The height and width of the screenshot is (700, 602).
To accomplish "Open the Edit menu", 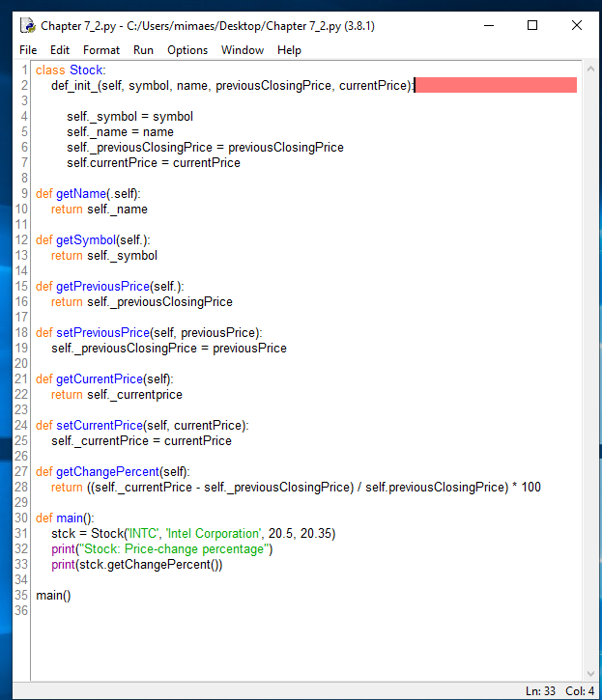I will click(60, 50).
